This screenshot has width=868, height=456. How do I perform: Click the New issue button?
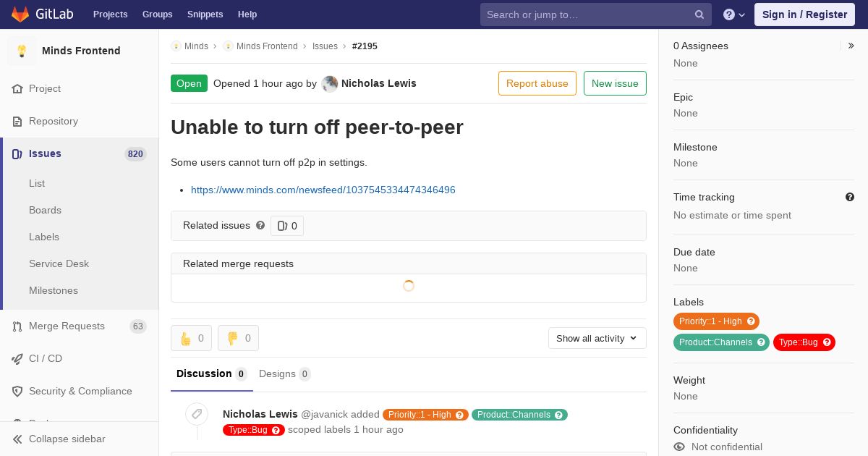pyautogui.click(x=615, y=83)
